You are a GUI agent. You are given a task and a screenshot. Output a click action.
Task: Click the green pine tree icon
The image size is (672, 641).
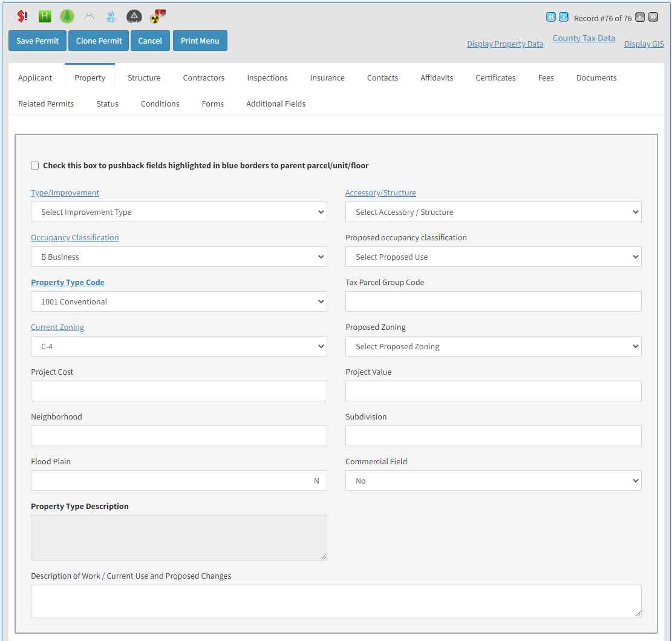click(x=67, y=16)
